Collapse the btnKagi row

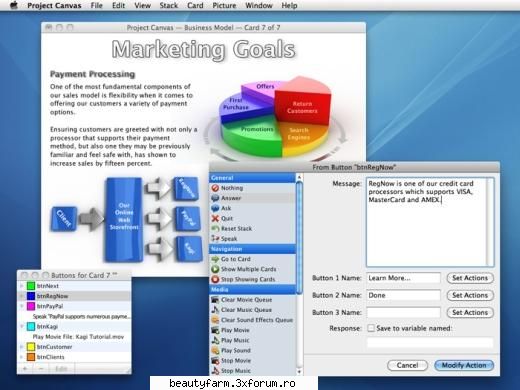click(x=22, y=326)
